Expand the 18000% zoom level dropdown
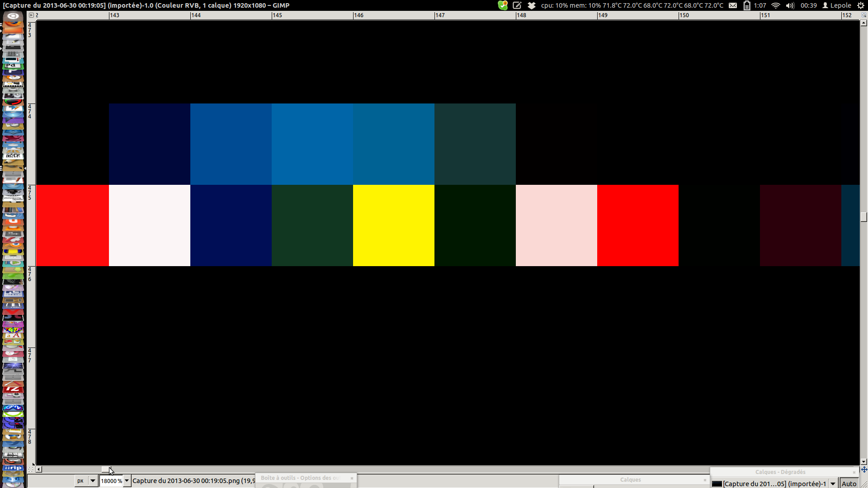 pos(127,481)
